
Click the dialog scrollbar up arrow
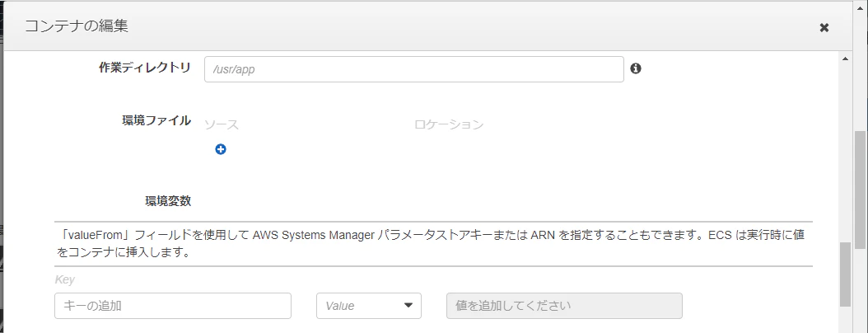[845, 59]
